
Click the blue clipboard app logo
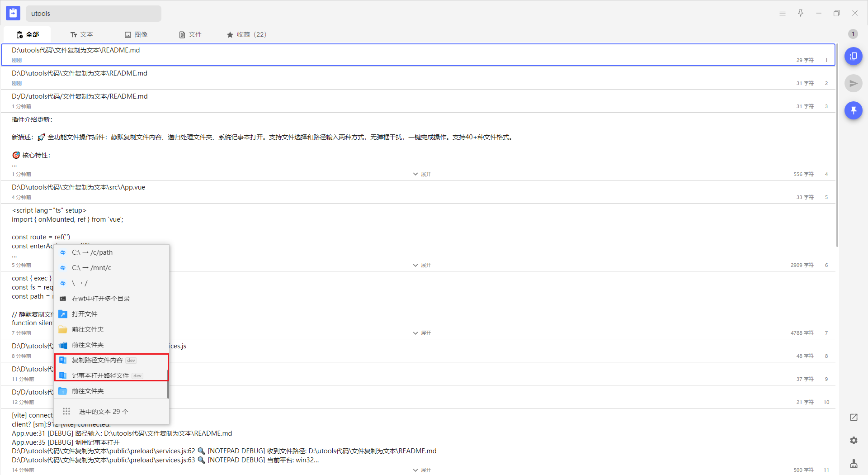pos(13,13)
